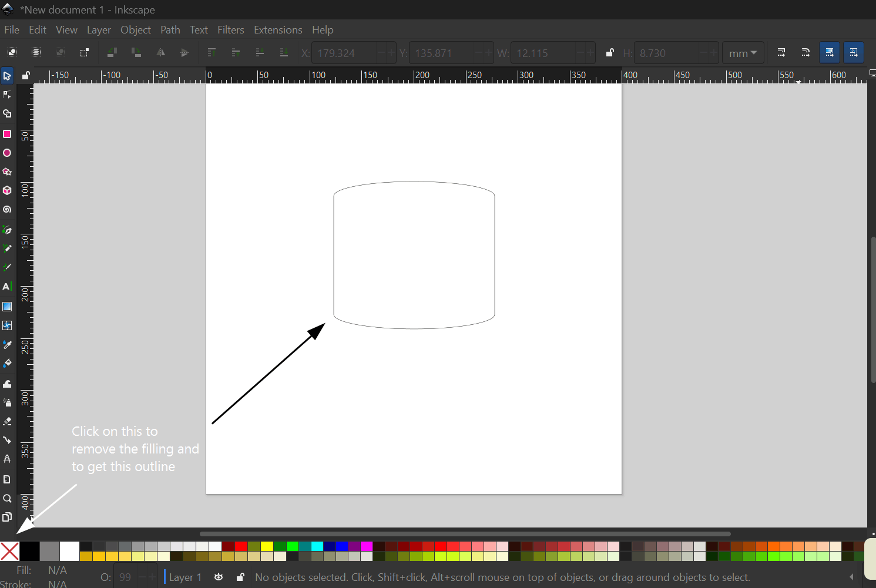The height and width of the screenshot is (588, 876).
Task: Pick the white palette swatch
Action: click(x=69, y=552)
